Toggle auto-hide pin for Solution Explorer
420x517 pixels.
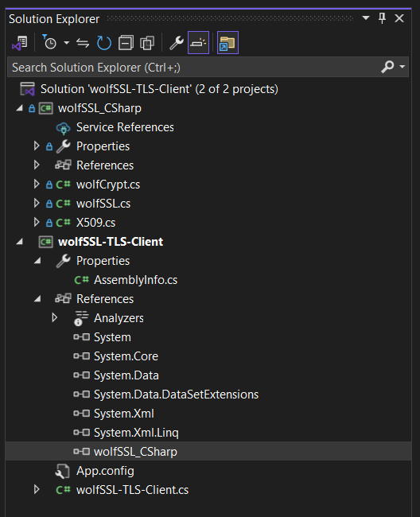tap(382, 17)
